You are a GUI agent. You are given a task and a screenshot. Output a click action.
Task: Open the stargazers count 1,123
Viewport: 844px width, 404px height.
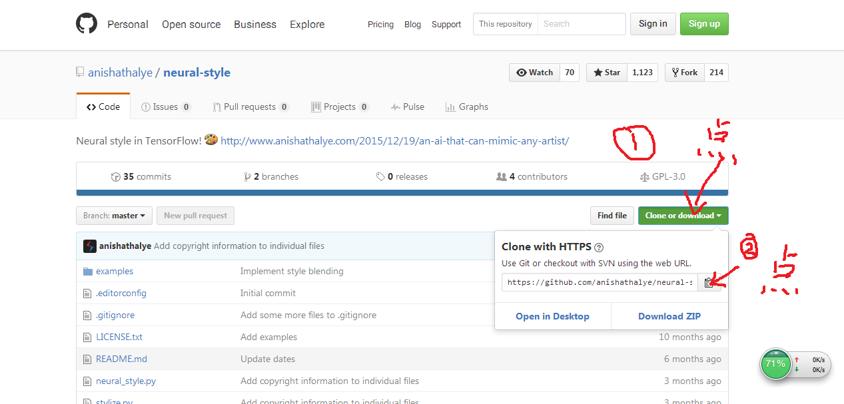click(642, 72)
